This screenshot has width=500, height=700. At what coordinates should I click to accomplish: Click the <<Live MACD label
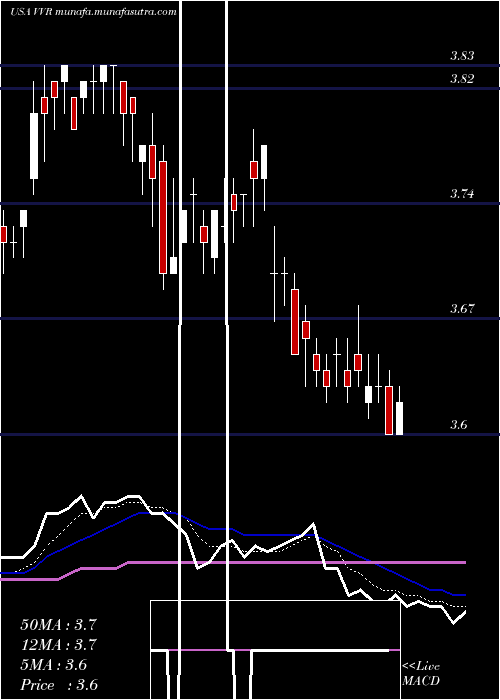pos(421,674)
